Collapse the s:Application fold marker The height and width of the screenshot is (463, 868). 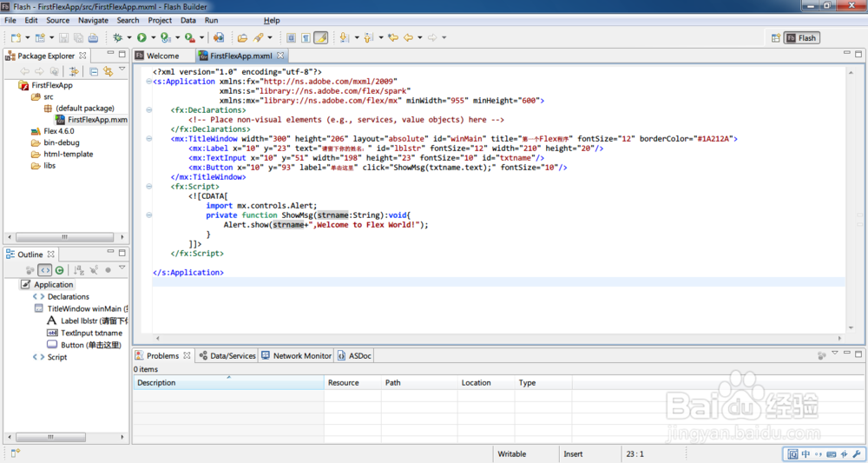[x=149, y=82]
